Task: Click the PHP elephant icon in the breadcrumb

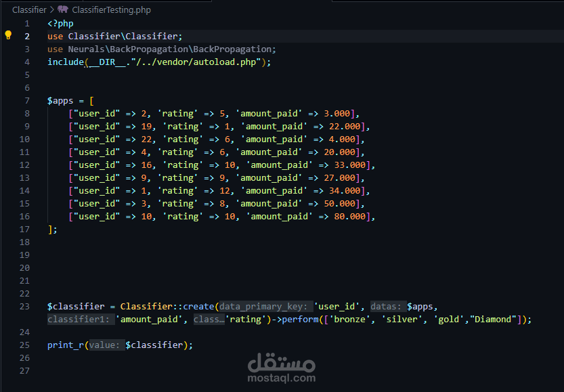Action: (x=62, y=9)
